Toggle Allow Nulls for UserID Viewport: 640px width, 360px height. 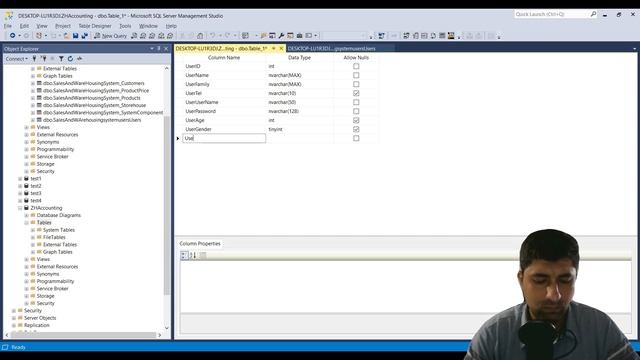pos(356,66)
